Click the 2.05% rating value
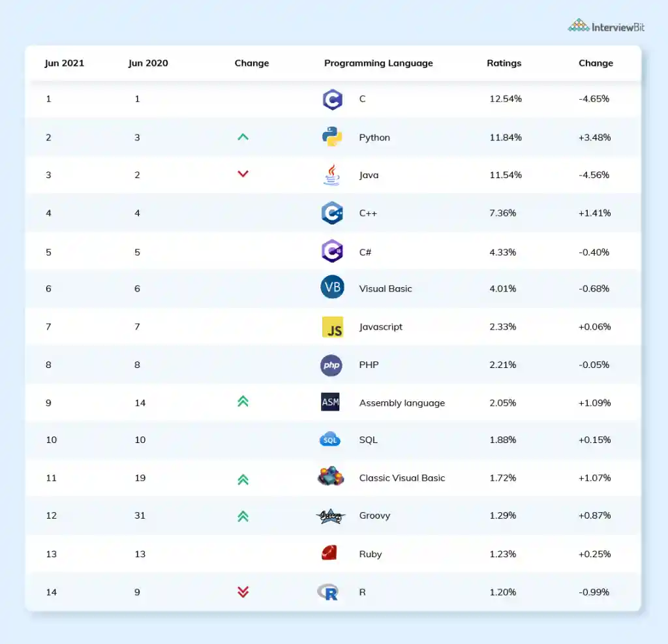 [x=503, y=403]
